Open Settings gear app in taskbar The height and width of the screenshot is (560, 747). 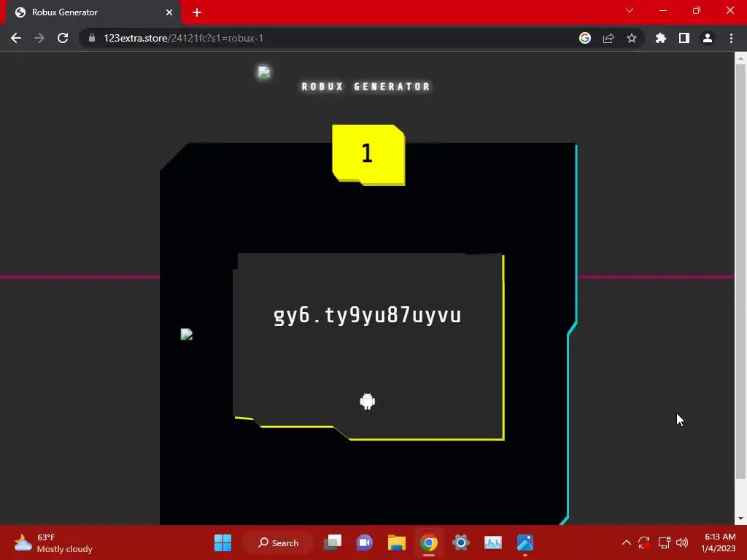[x=461, y=542]
